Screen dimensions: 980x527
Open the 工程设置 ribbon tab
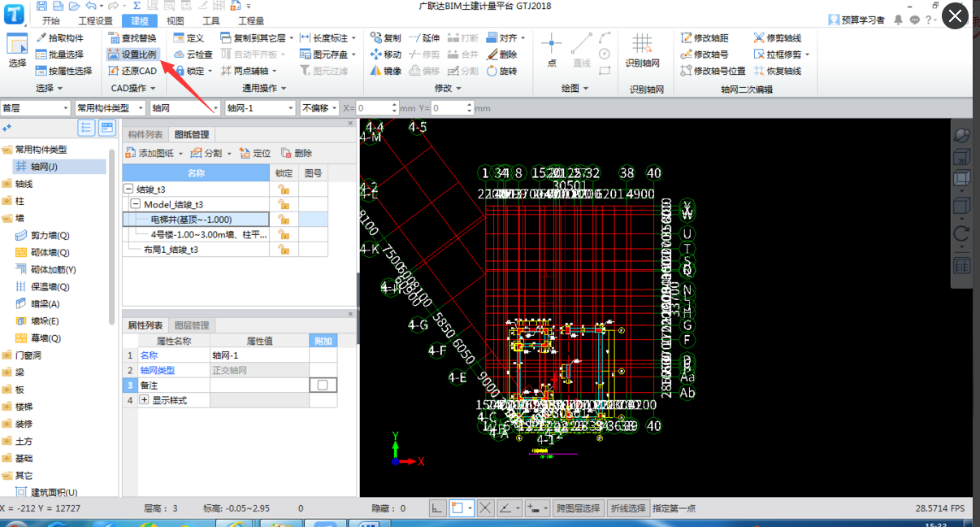[x=95, y=21]
